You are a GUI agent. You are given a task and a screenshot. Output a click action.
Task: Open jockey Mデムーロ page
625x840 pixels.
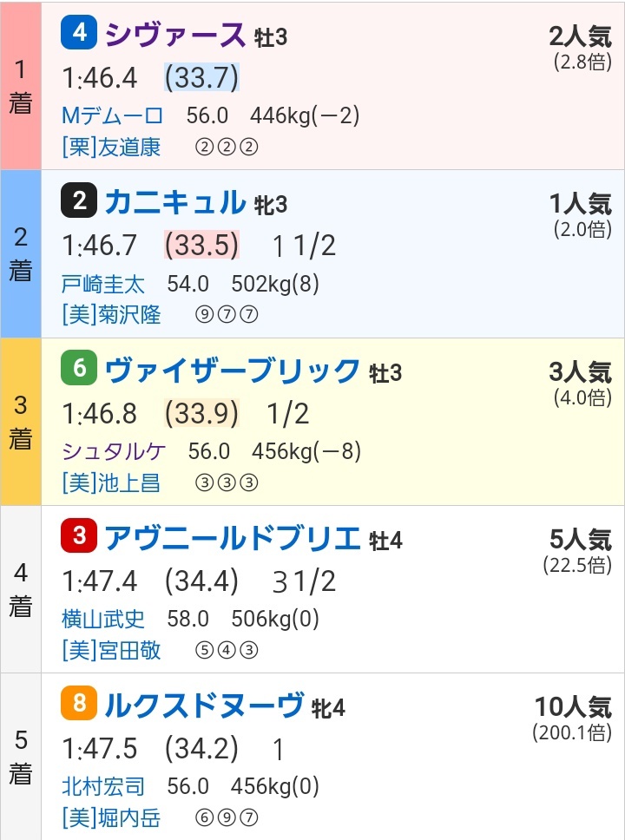(x=112, y=115)
